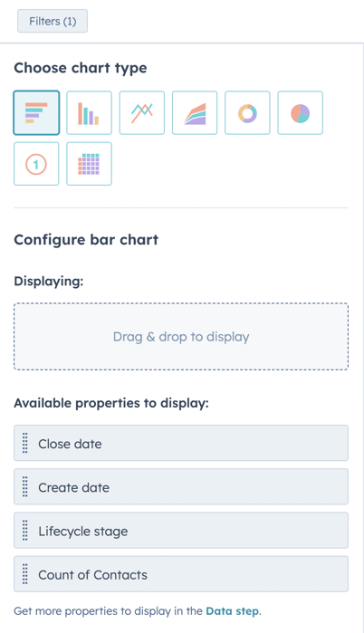Click the drag handle beside Create date

click(25, 486)
